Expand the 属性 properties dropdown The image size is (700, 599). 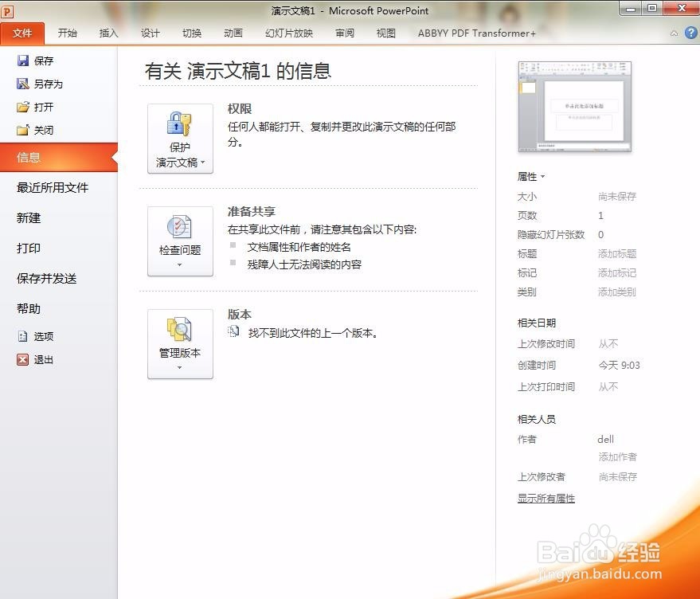(x=531, y=177)
